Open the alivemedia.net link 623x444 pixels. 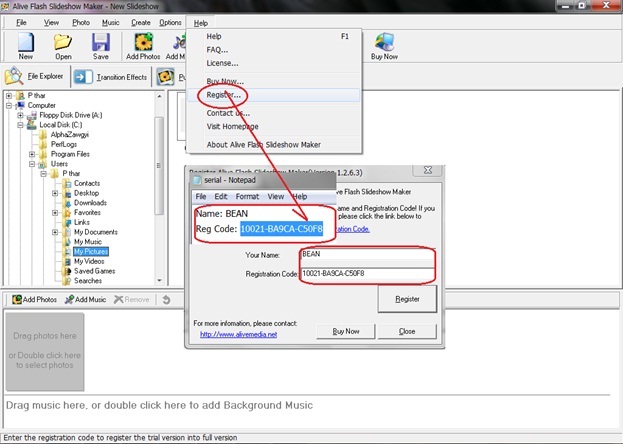[238, 335]
